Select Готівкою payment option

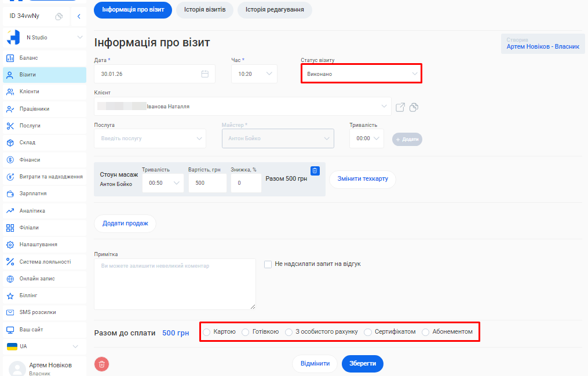click(x=246, y=332)
